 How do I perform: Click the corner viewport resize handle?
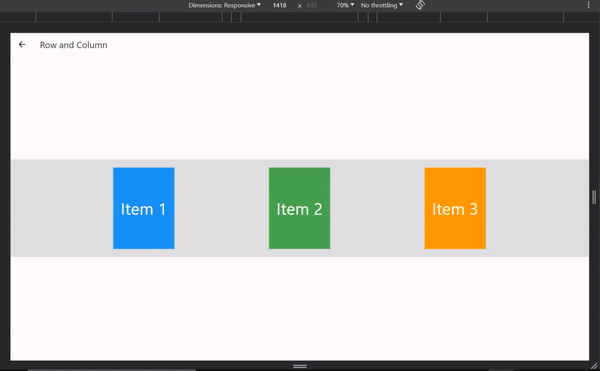pos(594,366)
